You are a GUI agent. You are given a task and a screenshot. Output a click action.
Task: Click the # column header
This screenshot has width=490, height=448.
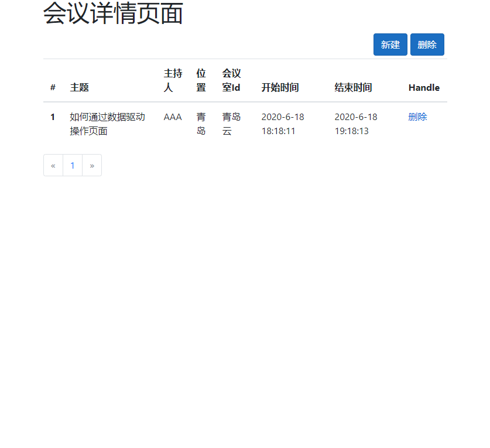point(53,87)
